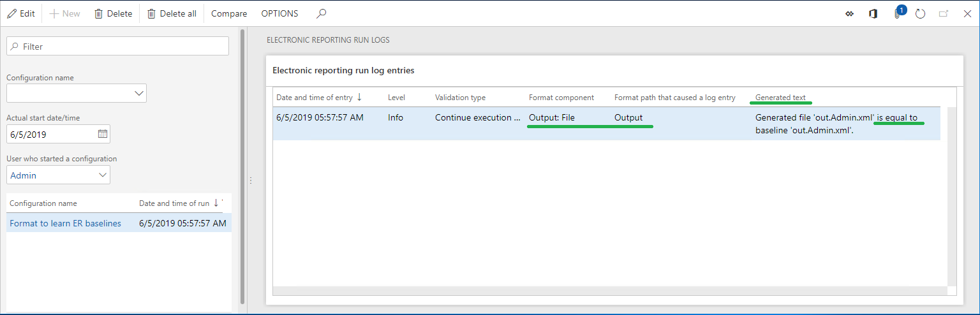Expand the Configuration name dropdown
Viewport: 980px width, 315px height.
140,93
